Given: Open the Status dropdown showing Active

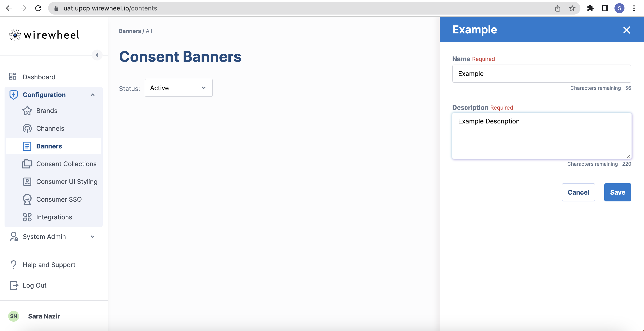Looking at the screenshot, I should click(x=178, y=88).
